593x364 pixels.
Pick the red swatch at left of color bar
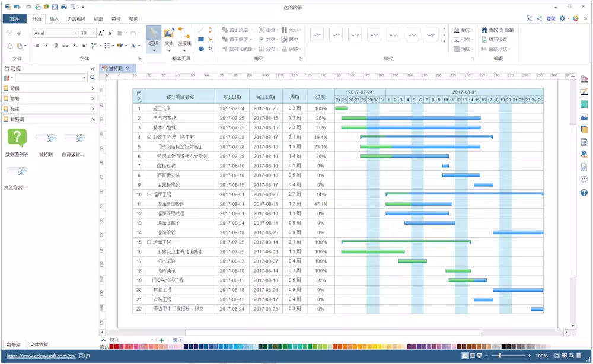pyautogui.click(x=111, y=347)
